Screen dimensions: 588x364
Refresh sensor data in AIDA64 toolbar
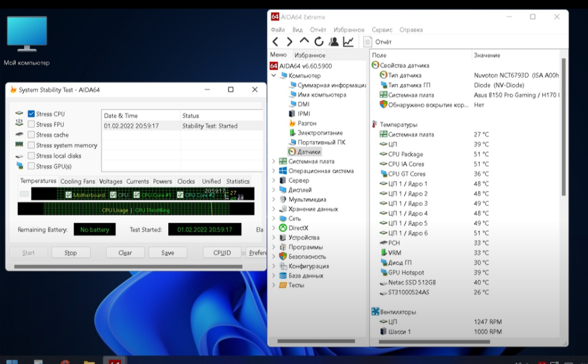click(x=318, y=41)
